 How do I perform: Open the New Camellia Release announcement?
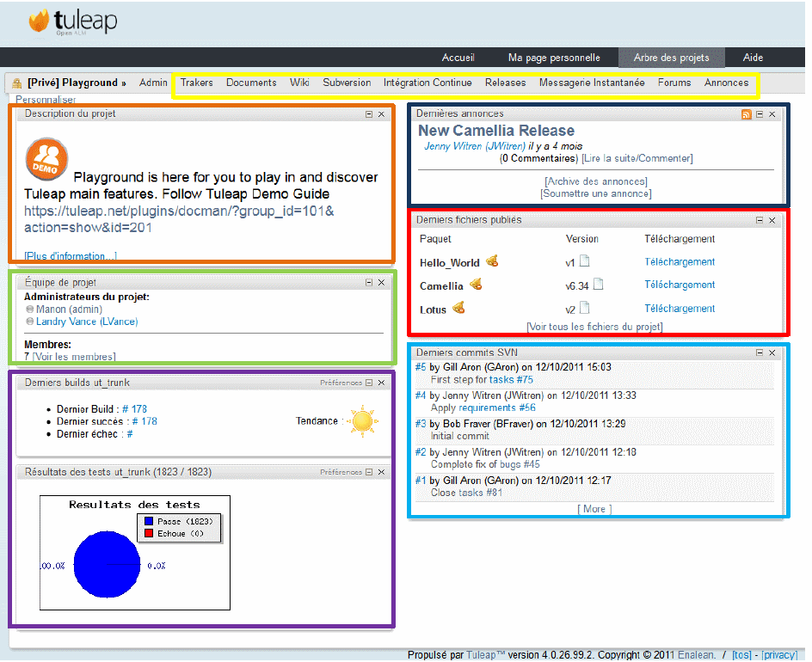point(496,131)
